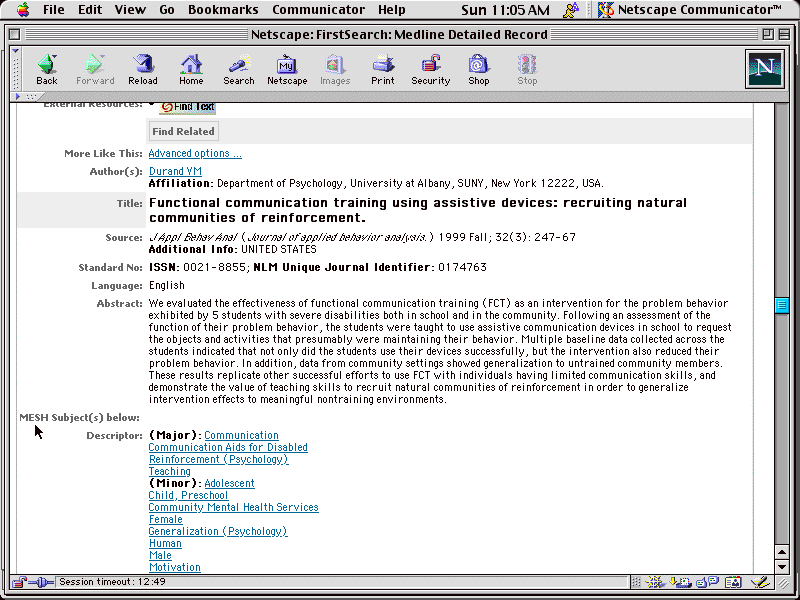Viewport: 800px width, 600px height.
Task: Click the vertical scrollbar thumb
Action: [781, 306]
